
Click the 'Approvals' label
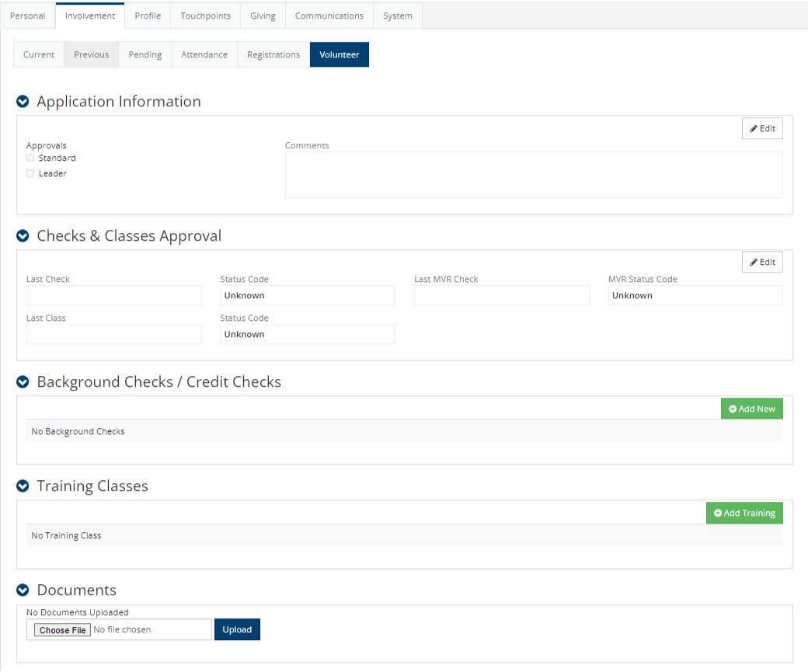click(x=47, y=146)
